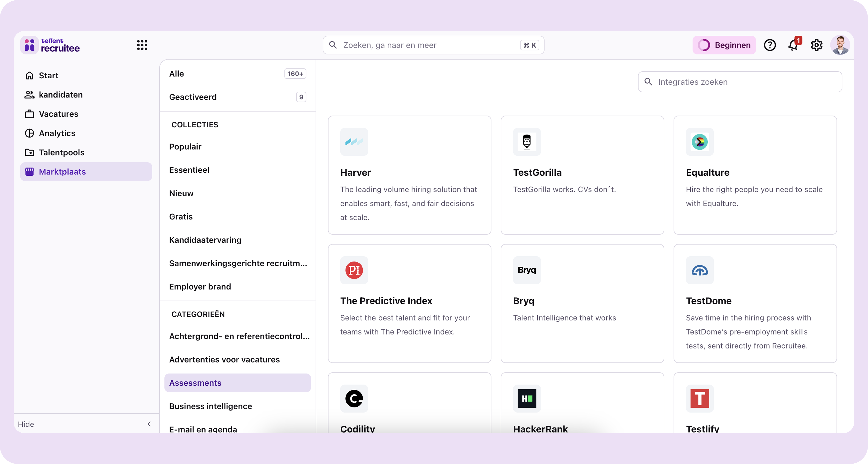The height and width of the screenshot is (464, 868).
Task: Open the Harver integration logo
Action: tap(354, 141)
